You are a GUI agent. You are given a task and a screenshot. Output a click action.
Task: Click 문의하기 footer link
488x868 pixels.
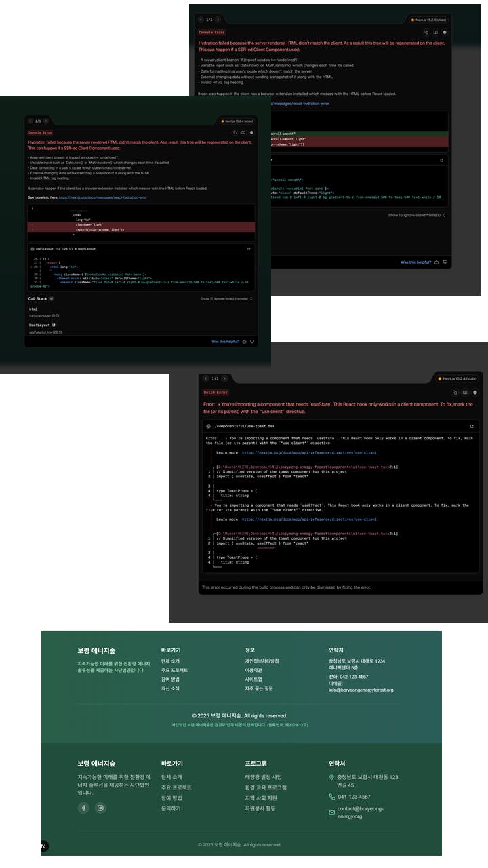(x=171, y=808)
